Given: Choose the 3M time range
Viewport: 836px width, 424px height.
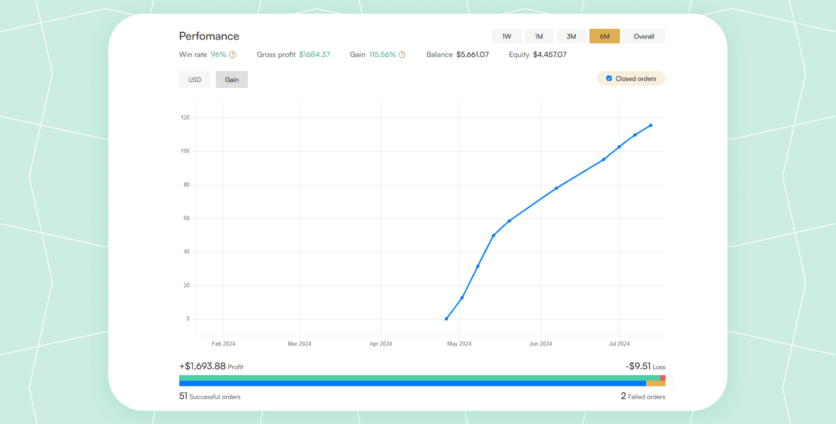Looking at the screenshot, I should pyautogui.click(x=571, y=36).
